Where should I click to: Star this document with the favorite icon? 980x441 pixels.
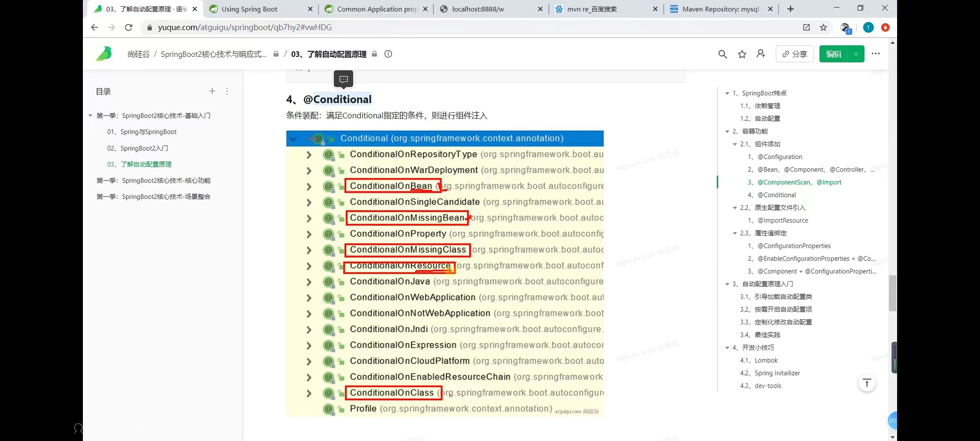click(742, 54)
